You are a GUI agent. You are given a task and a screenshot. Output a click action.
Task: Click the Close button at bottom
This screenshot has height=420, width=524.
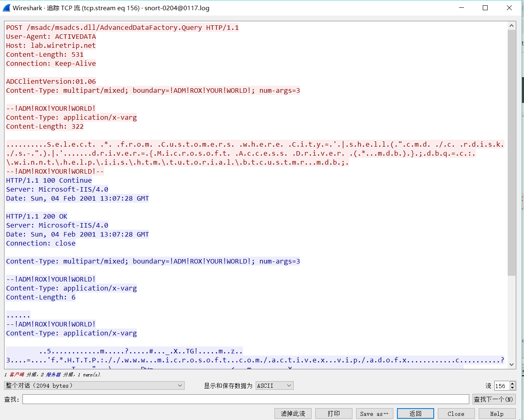tap(456, 413)
